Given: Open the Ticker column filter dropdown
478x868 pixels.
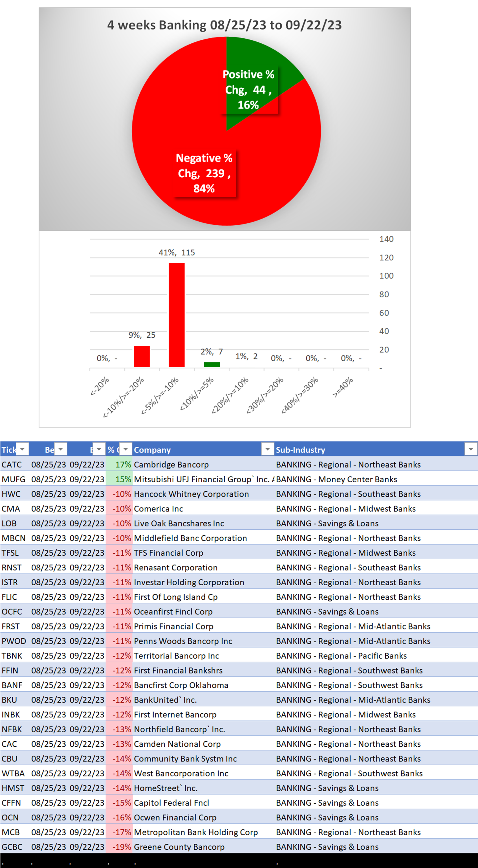Looking at the screenshot, I should tap(22, 449).
